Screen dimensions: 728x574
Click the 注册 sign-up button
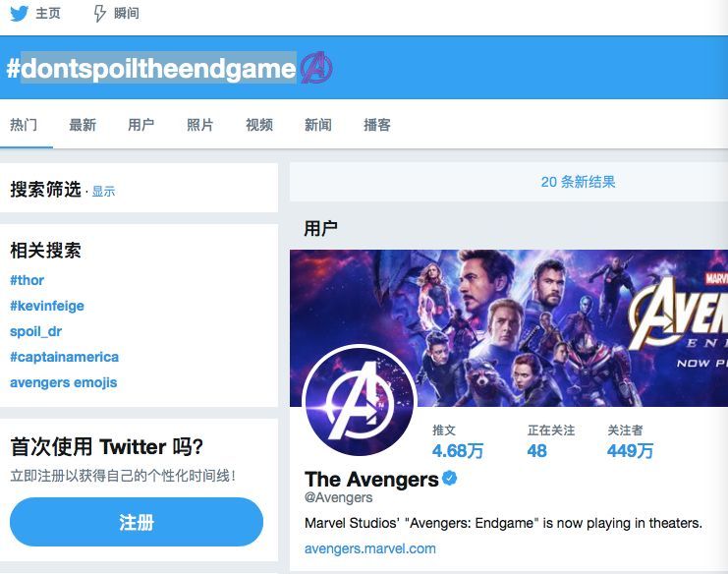coord(137,522)
